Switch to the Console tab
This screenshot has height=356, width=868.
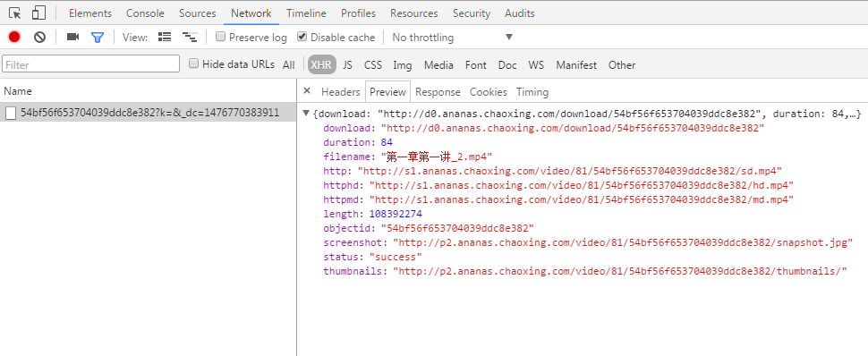click(145, 13)
